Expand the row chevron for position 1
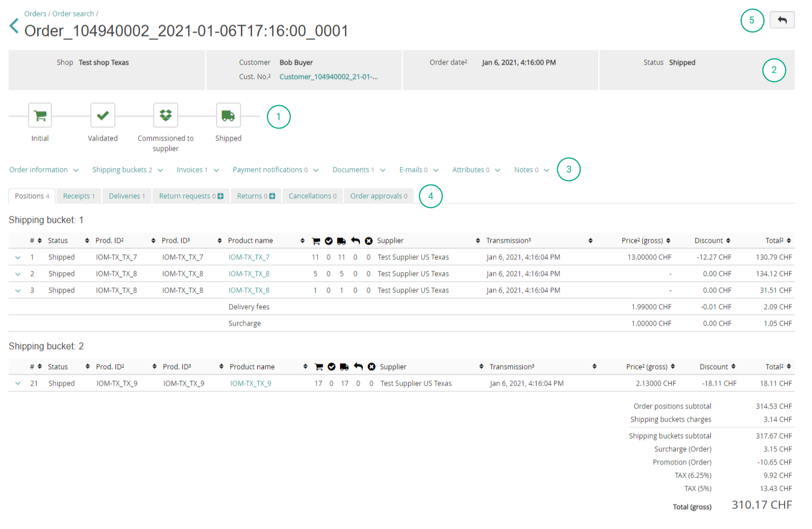This screenshot has width=812, height=529. (x=17, y=257)
